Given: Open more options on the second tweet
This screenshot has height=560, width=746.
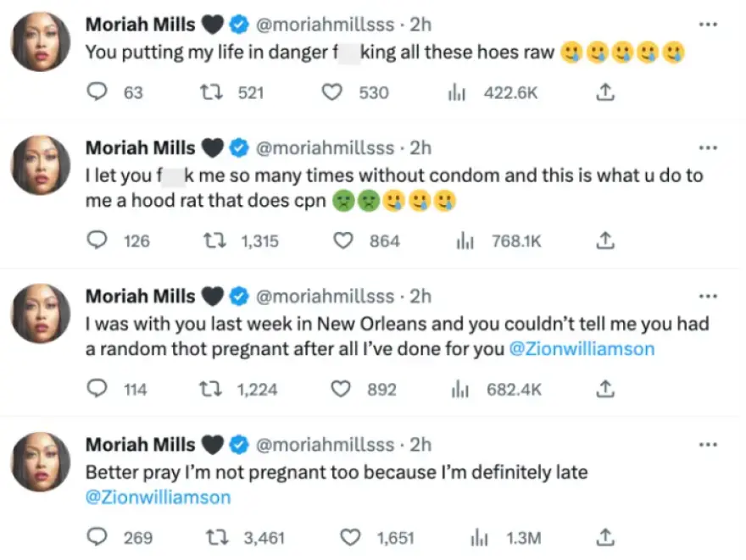Looking at the screenshot, I should 707,148.
